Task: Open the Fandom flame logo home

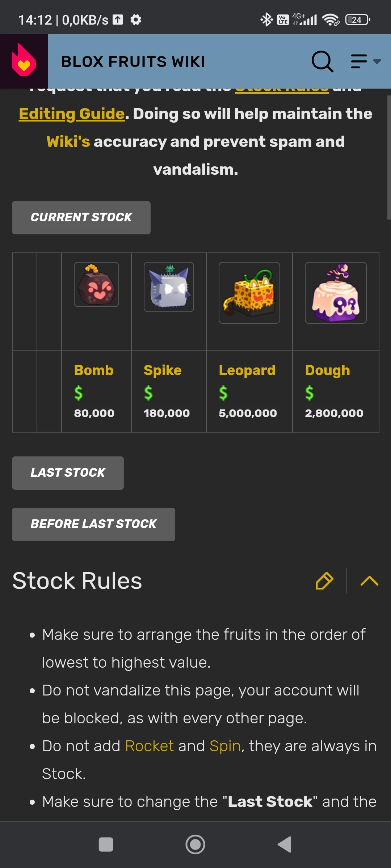Action: pyautogui.click(x=24, y=61)
